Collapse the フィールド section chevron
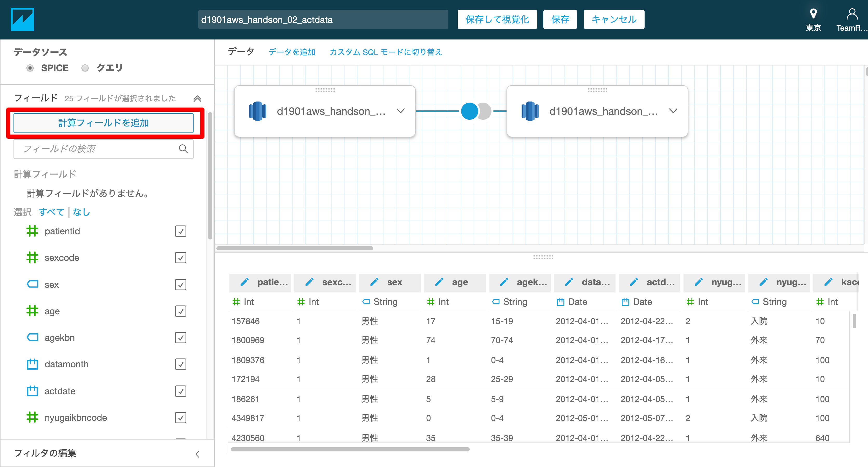 pyautogui.click(x=197, y=98)
